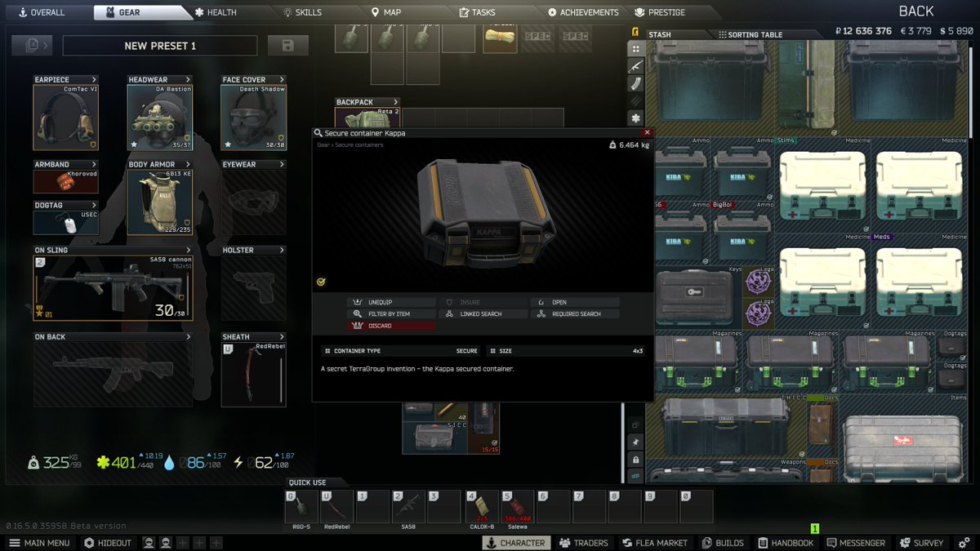Click the yellow PMC character icon beside Stash

tap(635, 33)
